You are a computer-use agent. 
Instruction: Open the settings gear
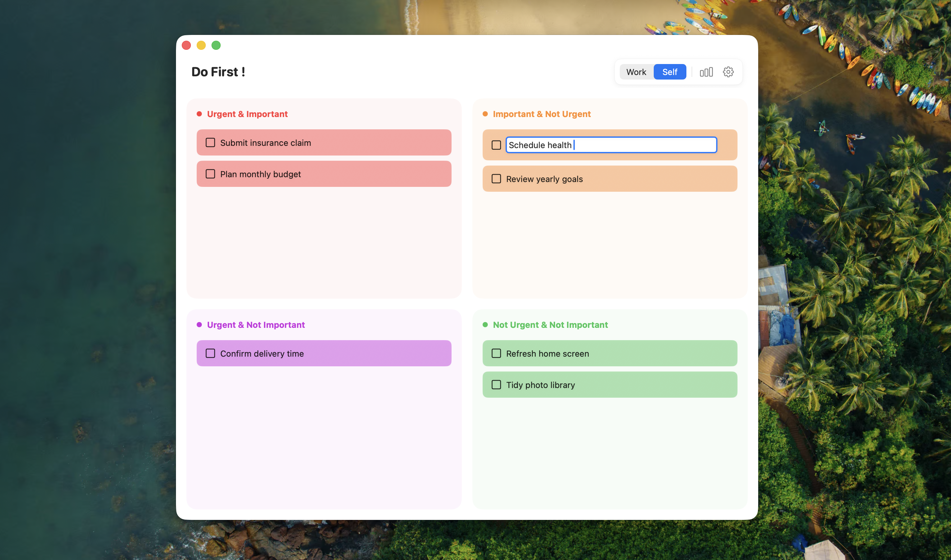(x=728, y=72)
